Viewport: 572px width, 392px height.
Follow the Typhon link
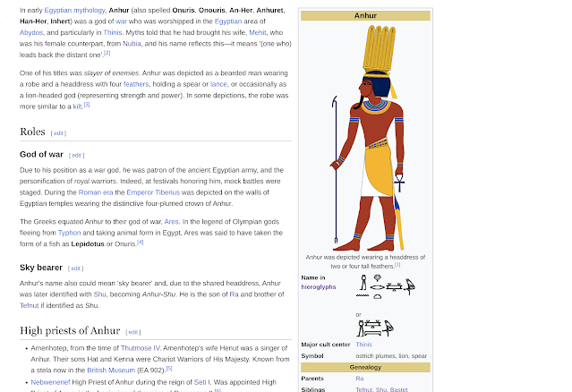69,233
